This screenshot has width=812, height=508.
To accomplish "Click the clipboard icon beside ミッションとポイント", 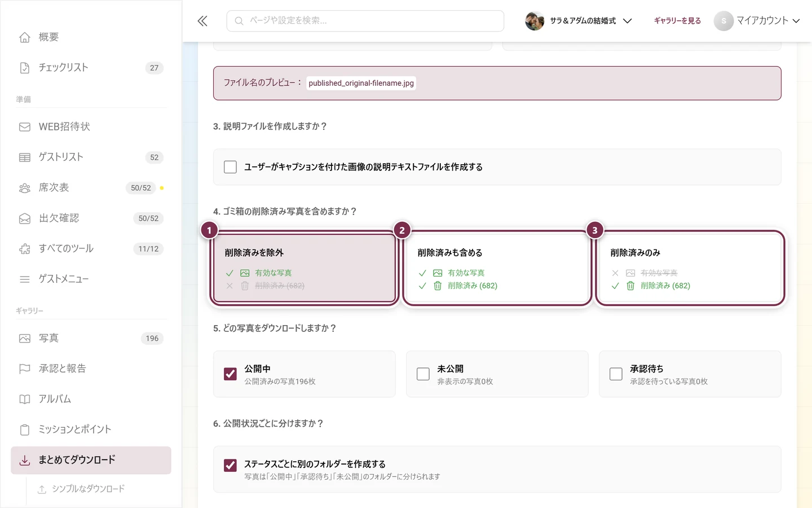I will pos(25,430).
